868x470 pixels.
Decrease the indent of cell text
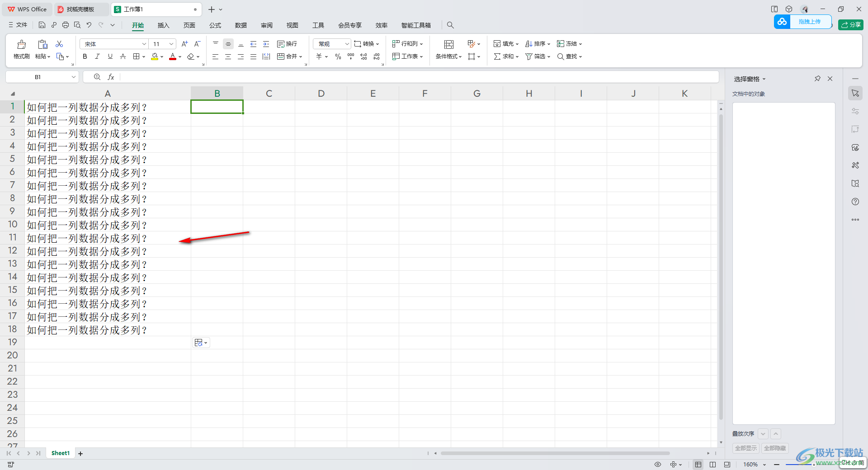[x=254, y=44]
